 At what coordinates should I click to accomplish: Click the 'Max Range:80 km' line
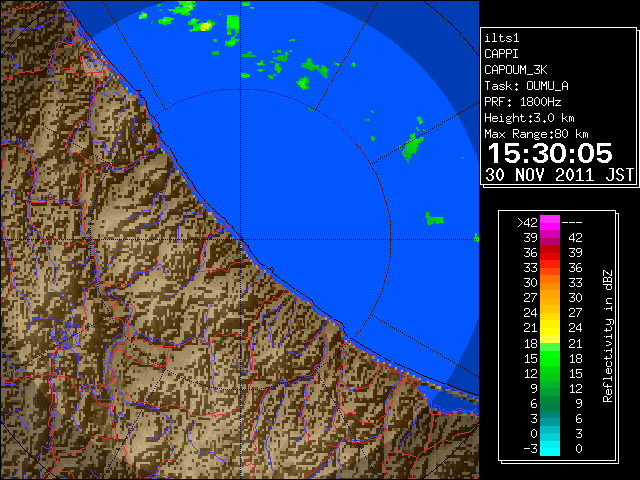pyautogui.click(x=536, y=134)
